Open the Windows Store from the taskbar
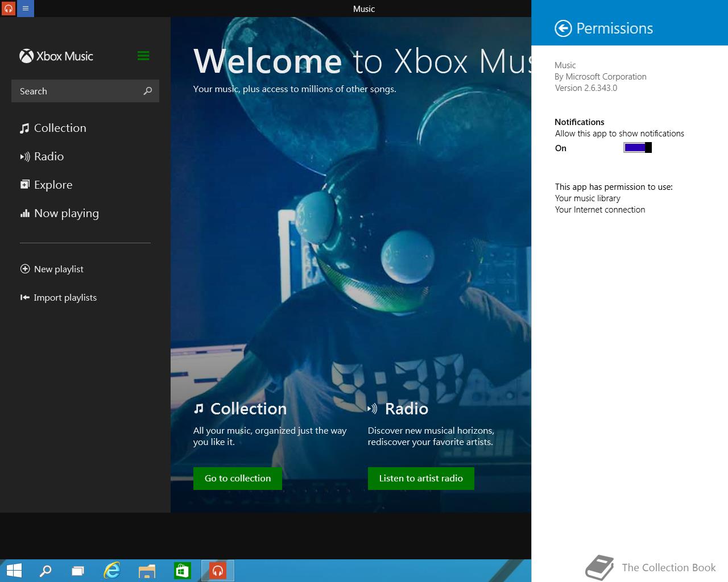The image size is (728, 582). (x=182, y=571)
